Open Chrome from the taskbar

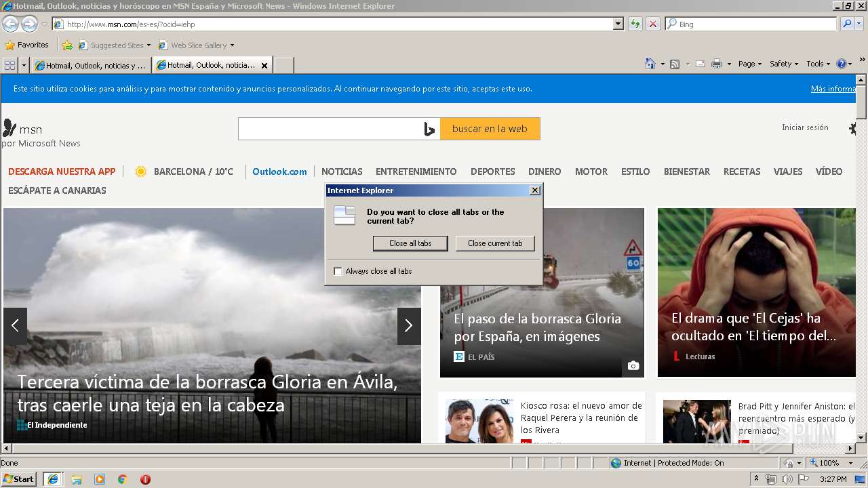click(123, 479)
